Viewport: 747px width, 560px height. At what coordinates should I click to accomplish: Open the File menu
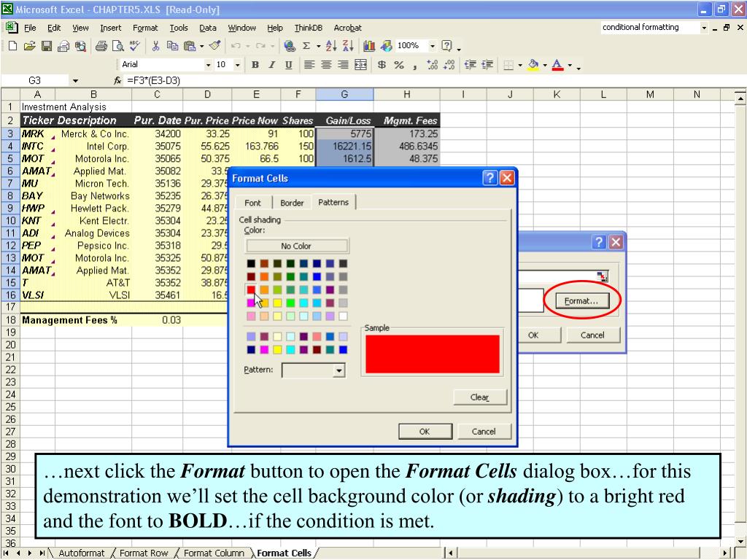(30, 28)
